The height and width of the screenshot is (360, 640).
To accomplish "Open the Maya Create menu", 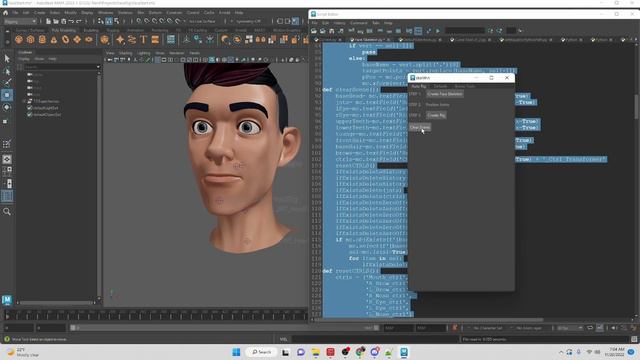I will pyautogui.click(x=40, y=13).
